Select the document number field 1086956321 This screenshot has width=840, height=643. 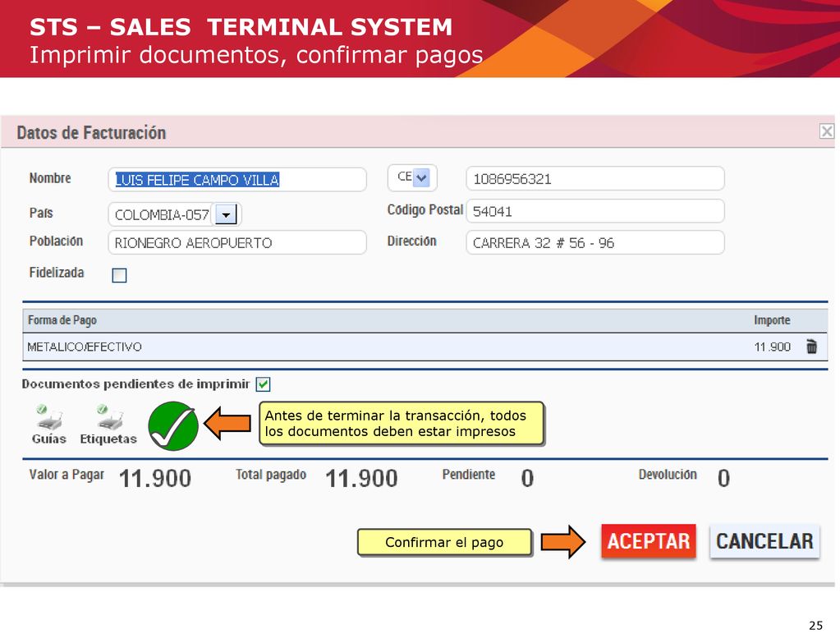[595, 178]
